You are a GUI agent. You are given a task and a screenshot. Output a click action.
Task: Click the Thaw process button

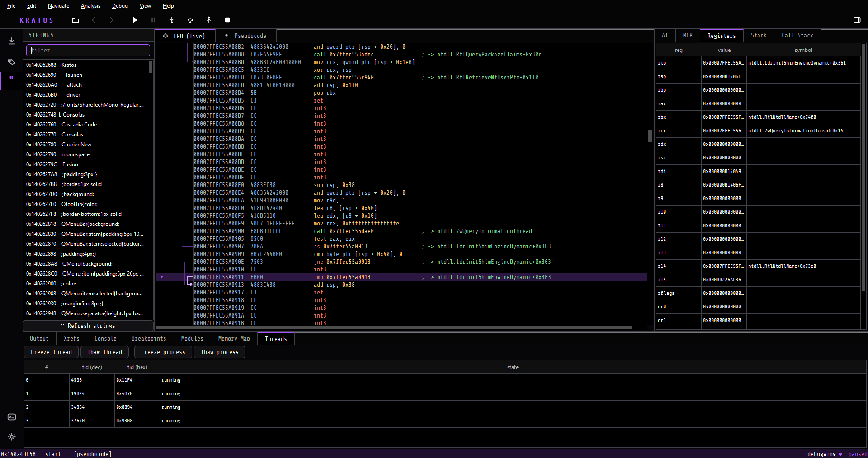pyautogui.click(x=219, y=352)
